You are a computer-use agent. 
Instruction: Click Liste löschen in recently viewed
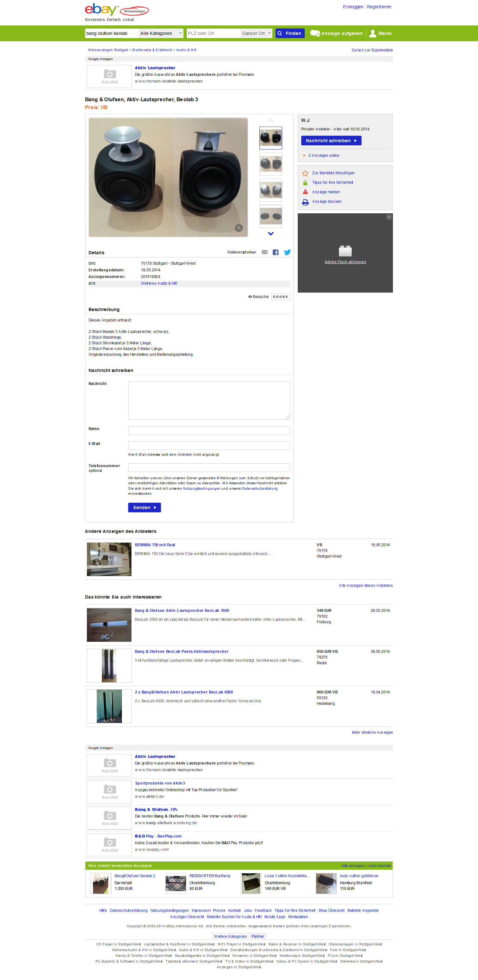click(x=379, y=866)
